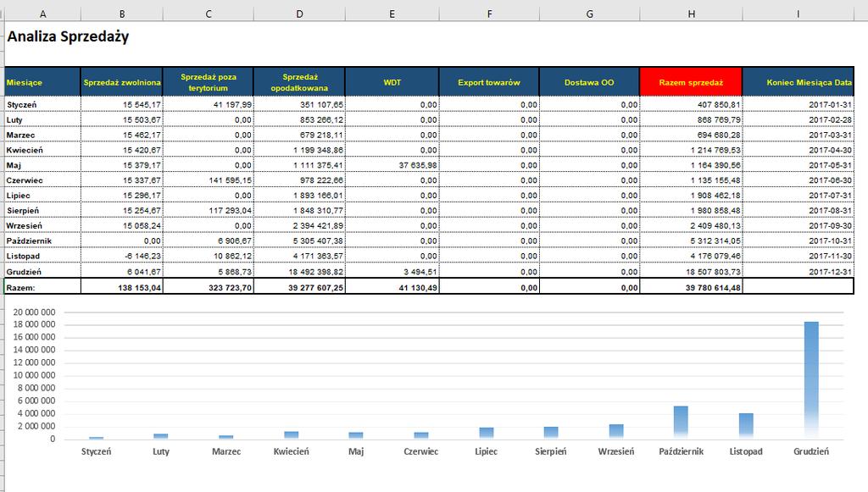Select grand total cell 39 780 614,48

click(x=691, y=287)
